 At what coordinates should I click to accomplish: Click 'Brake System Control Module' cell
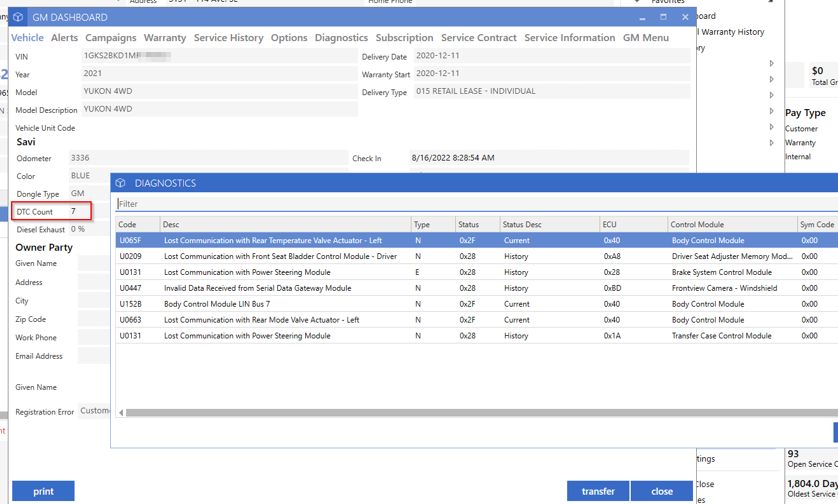pos(721,272)
